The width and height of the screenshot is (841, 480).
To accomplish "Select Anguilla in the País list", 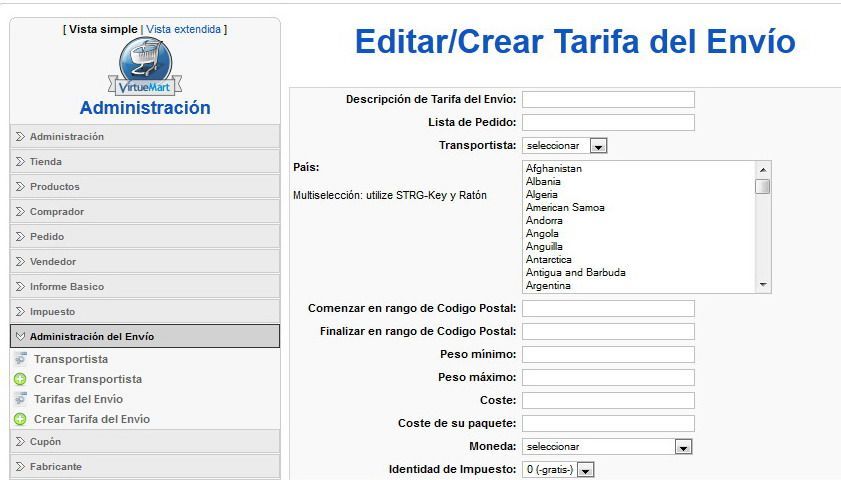I will point(544,246).
